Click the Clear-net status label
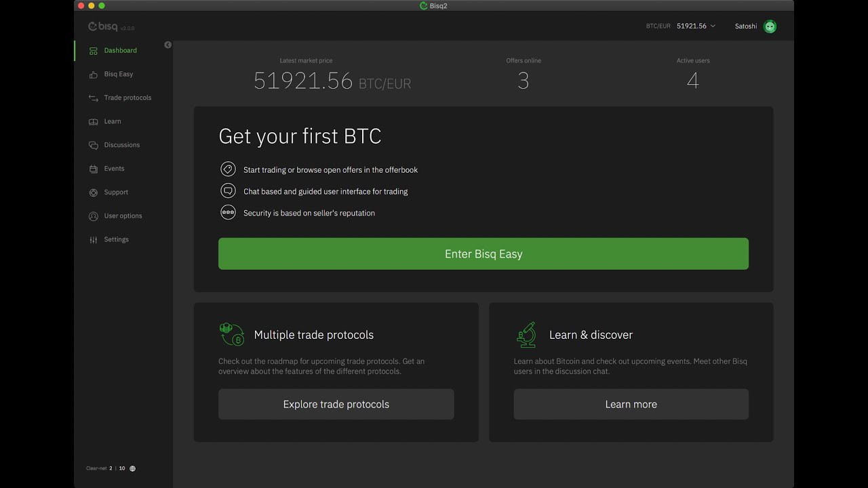 pyautogui.click(x=96, y=468)
